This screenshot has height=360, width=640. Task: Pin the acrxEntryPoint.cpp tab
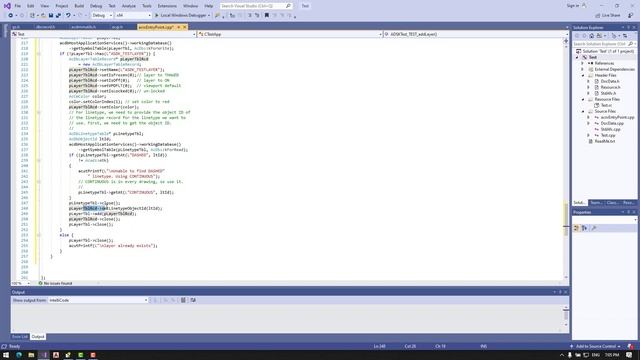(178, 27)
